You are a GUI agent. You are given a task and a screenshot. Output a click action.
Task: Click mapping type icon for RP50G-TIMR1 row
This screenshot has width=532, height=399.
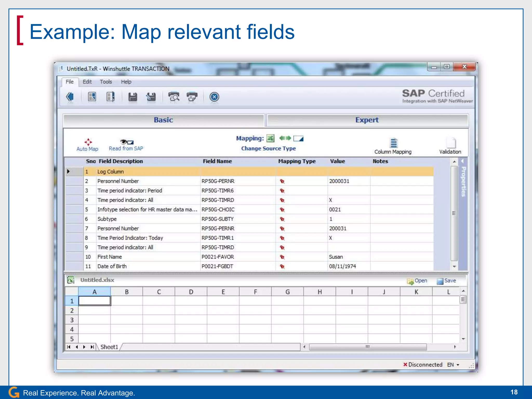coord(282,238)
